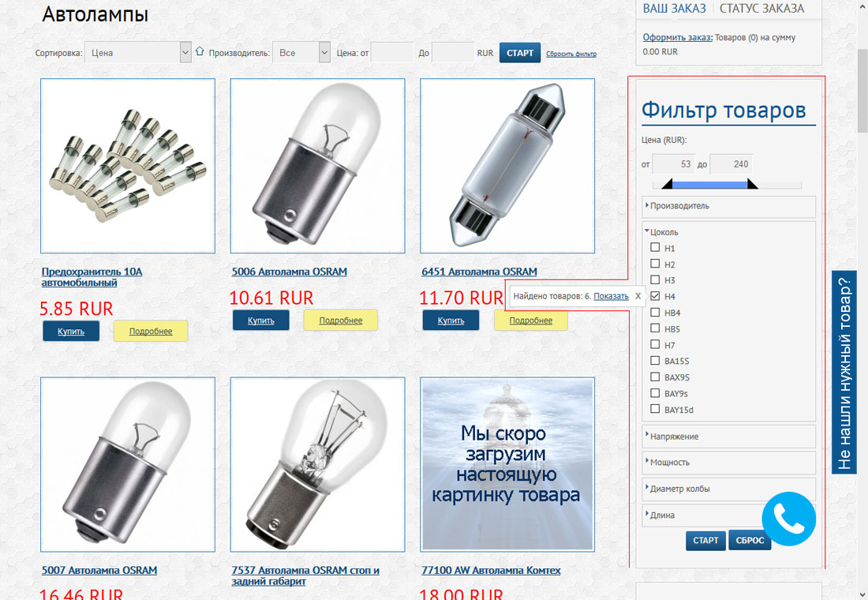Open details for 6451 Автолампа OSRAM
Viewport: 868px width, 600px height.
(x=530, y=321)
